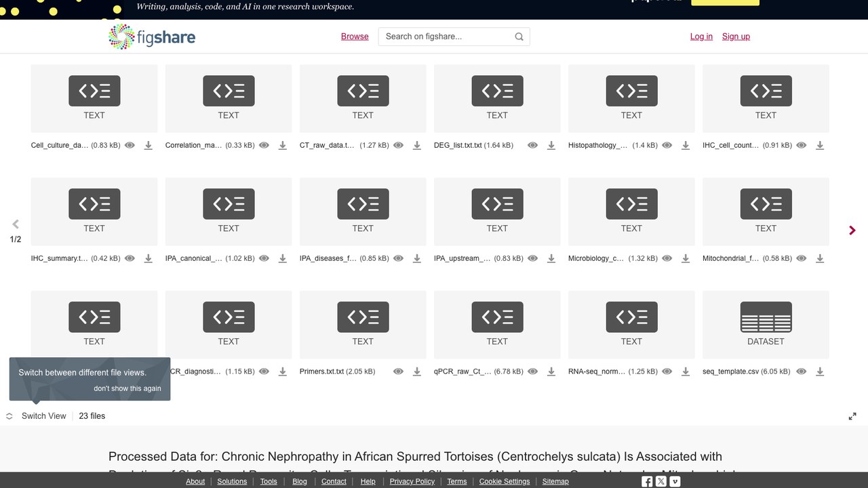Download IPA_canonical file
The image size is (868, 488).
(282, 258)
